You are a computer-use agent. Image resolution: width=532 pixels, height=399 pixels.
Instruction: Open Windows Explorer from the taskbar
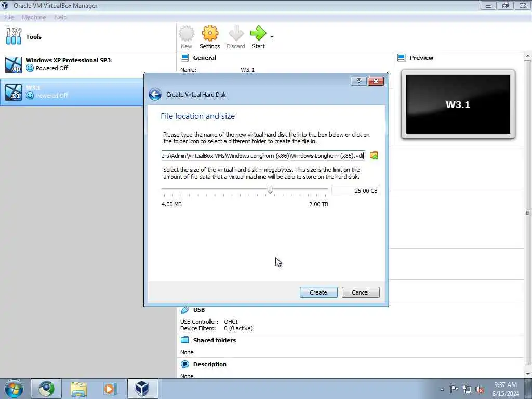click(x=79, y=389)
